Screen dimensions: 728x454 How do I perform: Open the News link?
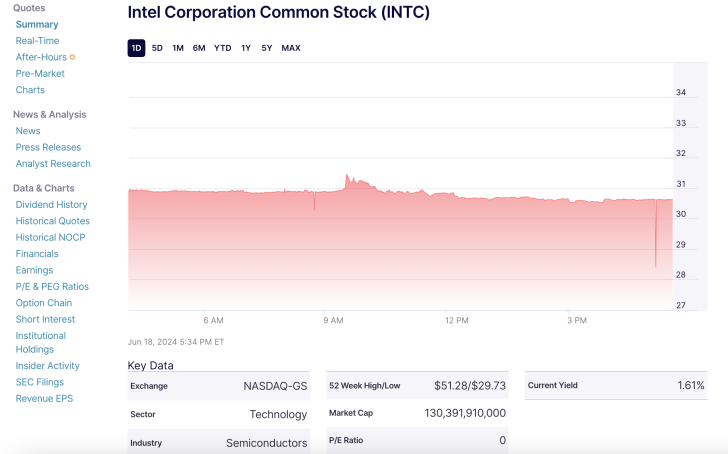[x=28, y=131]
